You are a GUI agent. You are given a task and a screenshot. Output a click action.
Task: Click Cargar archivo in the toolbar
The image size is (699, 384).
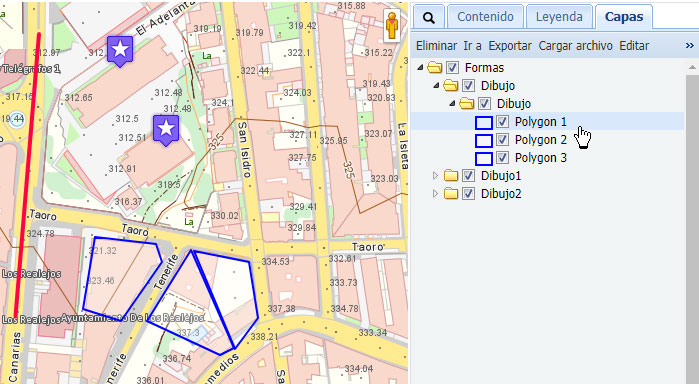[x=576, y=45]
